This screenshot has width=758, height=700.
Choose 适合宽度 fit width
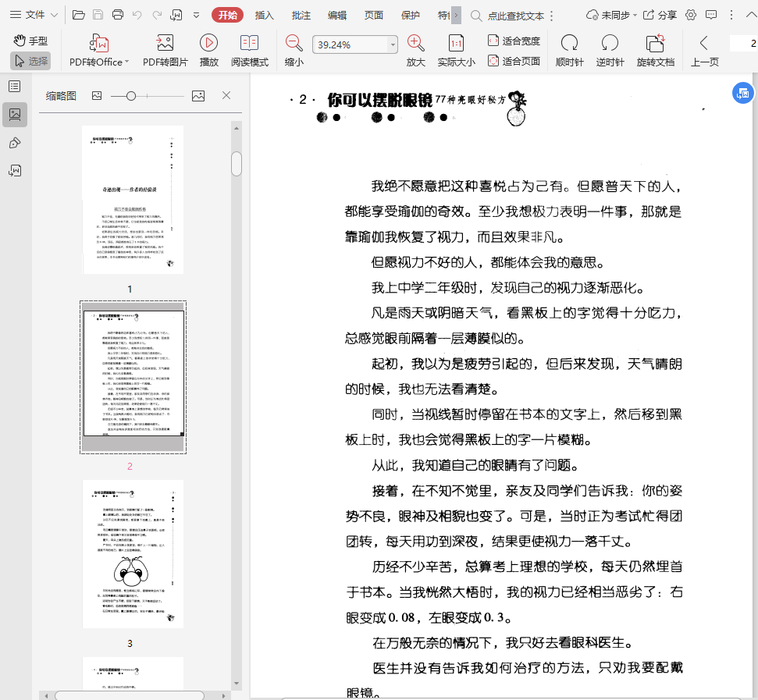tap(514, 41)
